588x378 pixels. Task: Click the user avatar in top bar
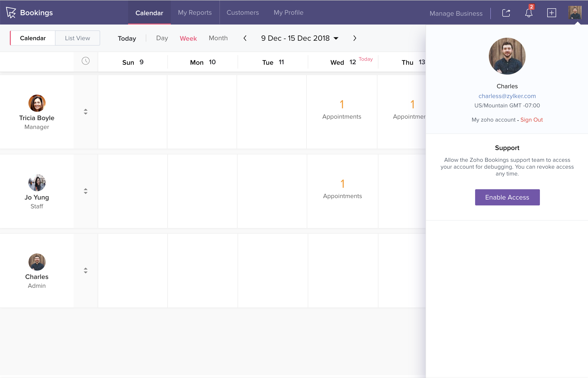pyautogui.click(x=575, y=13)
